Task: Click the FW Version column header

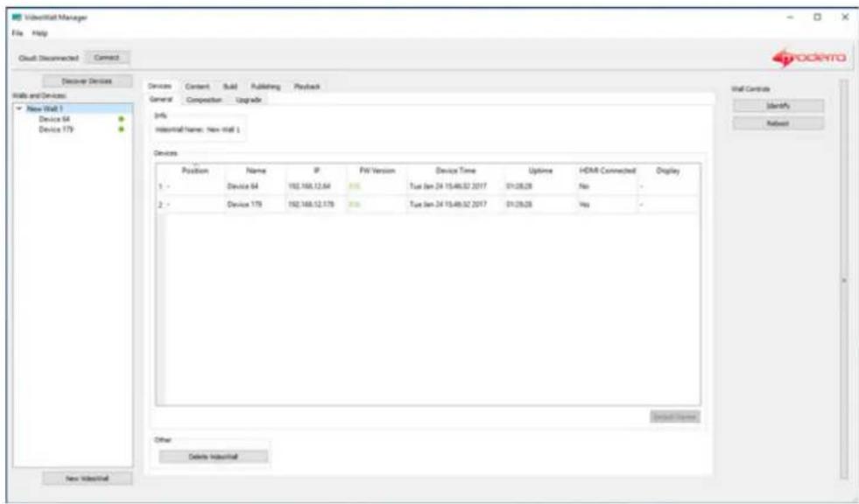Action: tap(377, 171)
